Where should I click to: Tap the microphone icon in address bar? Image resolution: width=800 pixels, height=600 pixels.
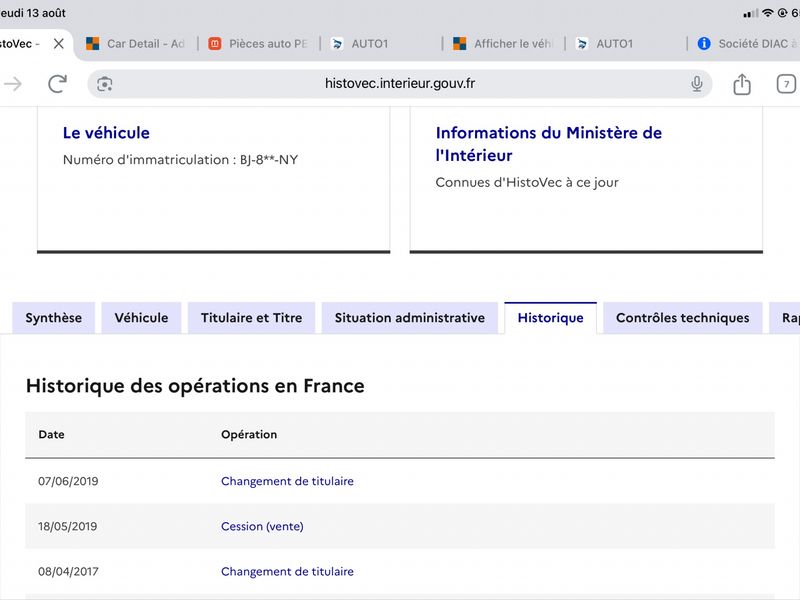tap(696, 84)
